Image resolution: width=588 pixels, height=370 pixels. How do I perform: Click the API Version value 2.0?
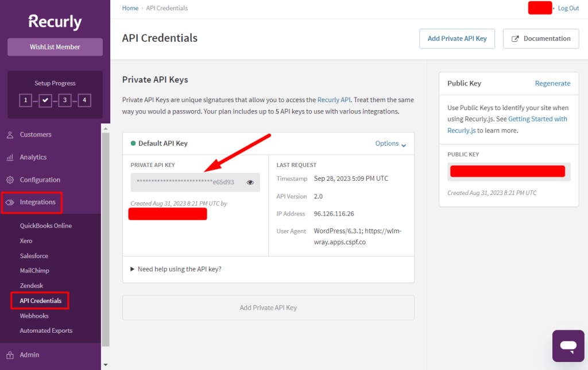pyautogui.click(x=318, y=196)
